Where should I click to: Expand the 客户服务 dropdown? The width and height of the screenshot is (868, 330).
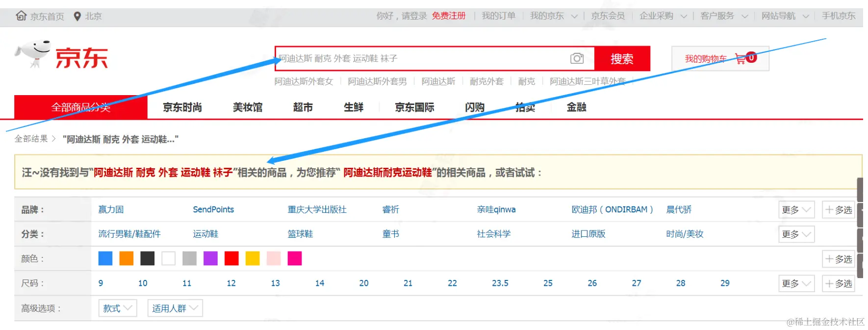(x=724, y=16)
